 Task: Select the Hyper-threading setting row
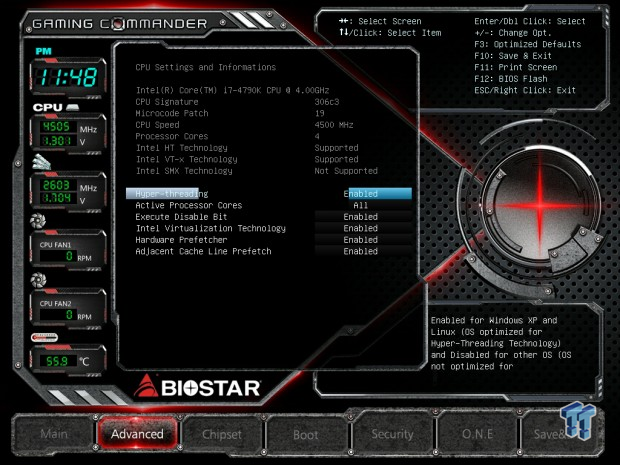click(269, 194)
